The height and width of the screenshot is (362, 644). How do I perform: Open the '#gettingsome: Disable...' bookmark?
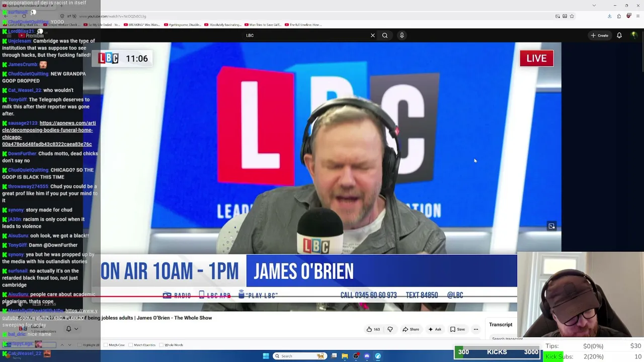click(182, 25)
